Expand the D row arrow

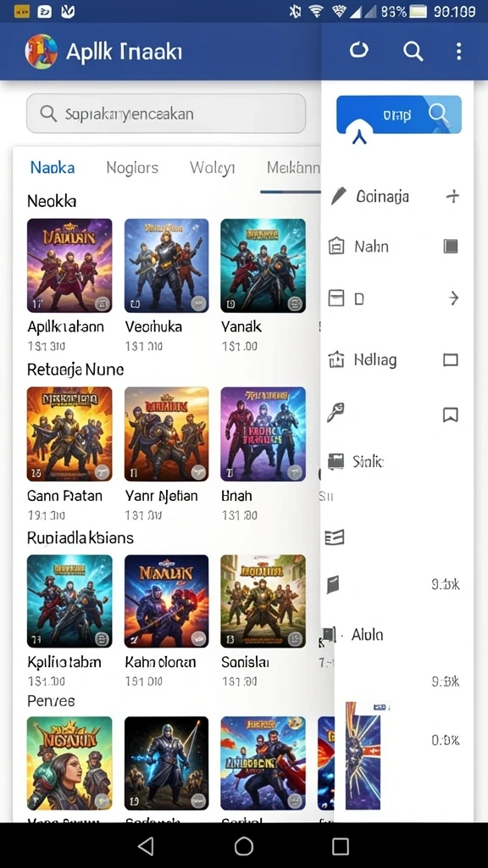click(453, 298)
